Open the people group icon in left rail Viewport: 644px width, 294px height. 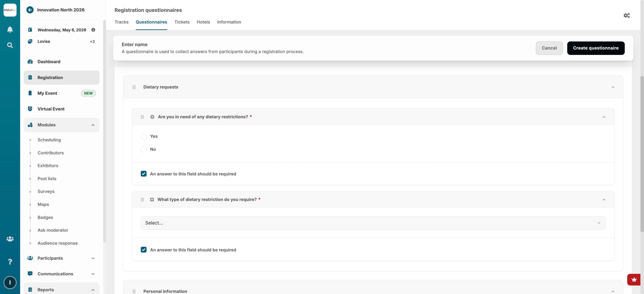click(x=10, y=239)
